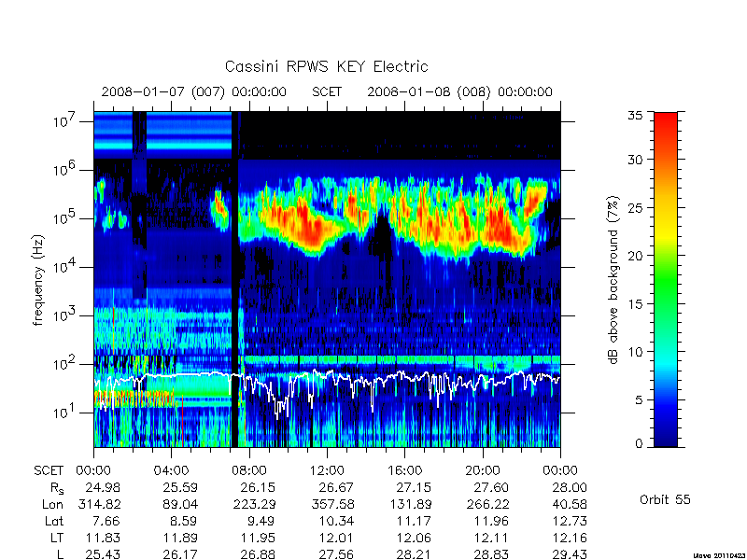Click the L value 27.56

coord(336,554)
